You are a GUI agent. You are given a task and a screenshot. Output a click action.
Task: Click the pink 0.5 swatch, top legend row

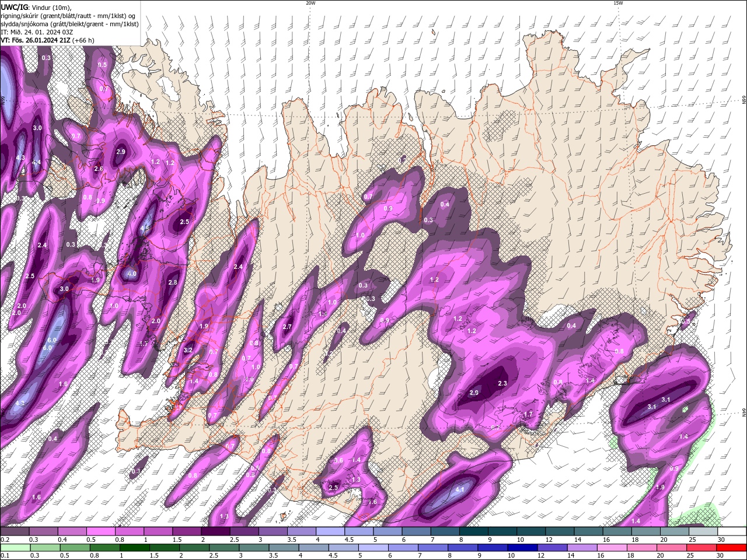coord(100,531)
